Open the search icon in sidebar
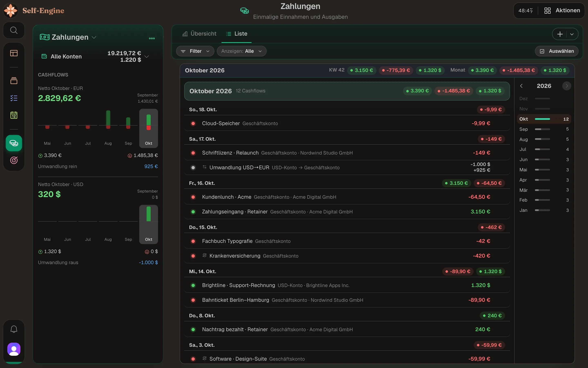 [14, 30]
